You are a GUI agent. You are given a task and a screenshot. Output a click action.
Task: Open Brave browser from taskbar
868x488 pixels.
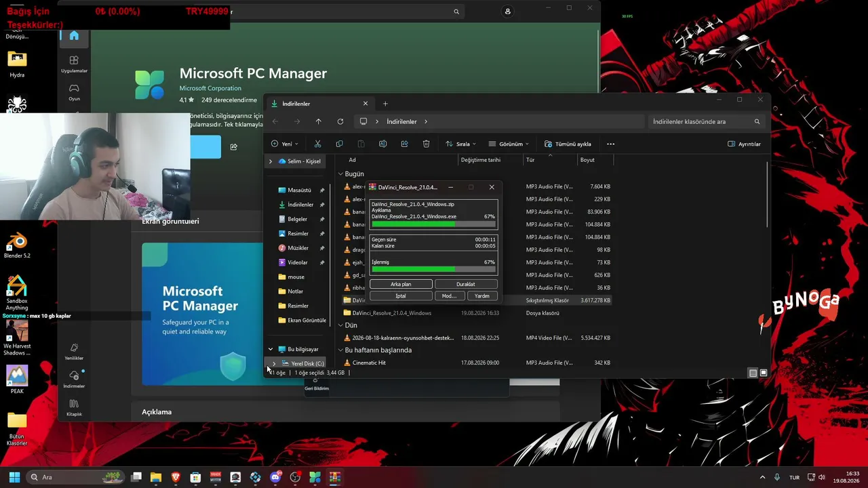pyautogui.click(x=176, y=477)
